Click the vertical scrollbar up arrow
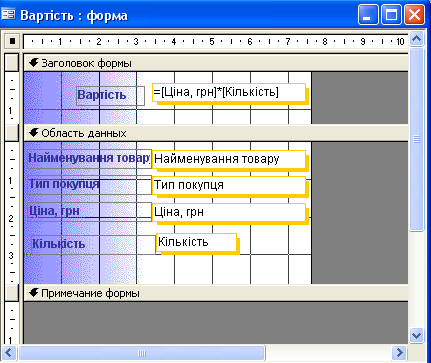Viewport: 431px width, 363px height. pyautogui.click(x=416, y=39)
